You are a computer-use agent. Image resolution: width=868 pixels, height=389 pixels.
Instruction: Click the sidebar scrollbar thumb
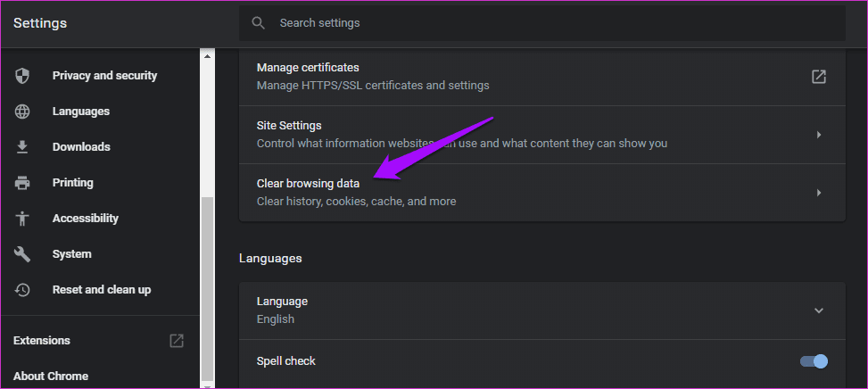(207, 289)
